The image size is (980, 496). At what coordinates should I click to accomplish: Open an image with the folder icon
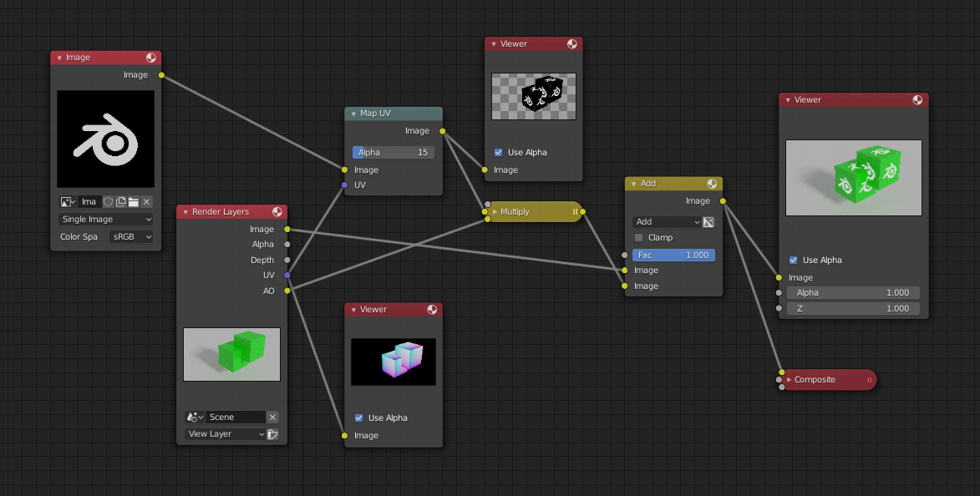[134, 201]
